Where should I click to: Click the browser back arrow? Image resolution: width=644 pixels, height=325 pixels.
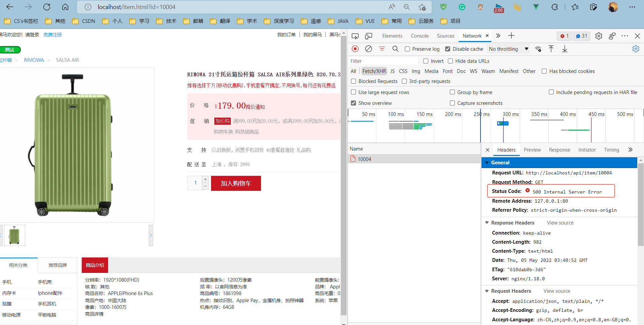[10, 7]
